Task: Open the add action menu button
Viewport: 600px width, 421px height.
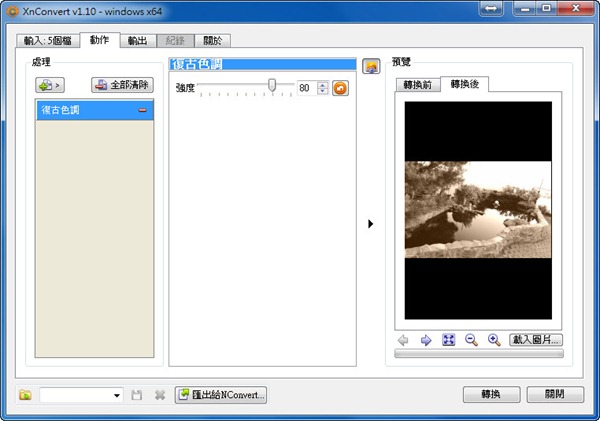Action: [x=50, y=85]
